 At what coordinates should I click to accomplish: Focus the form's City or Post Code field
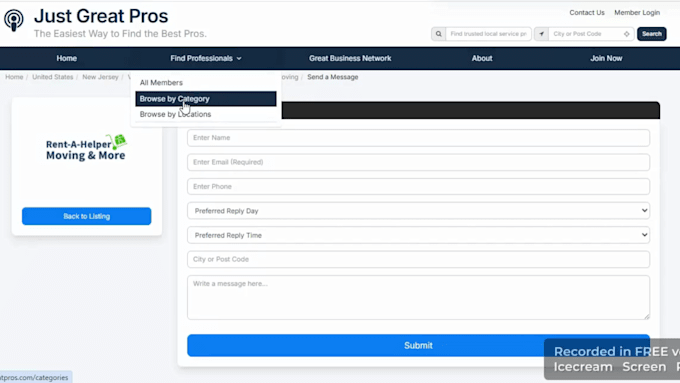(418, 259)
